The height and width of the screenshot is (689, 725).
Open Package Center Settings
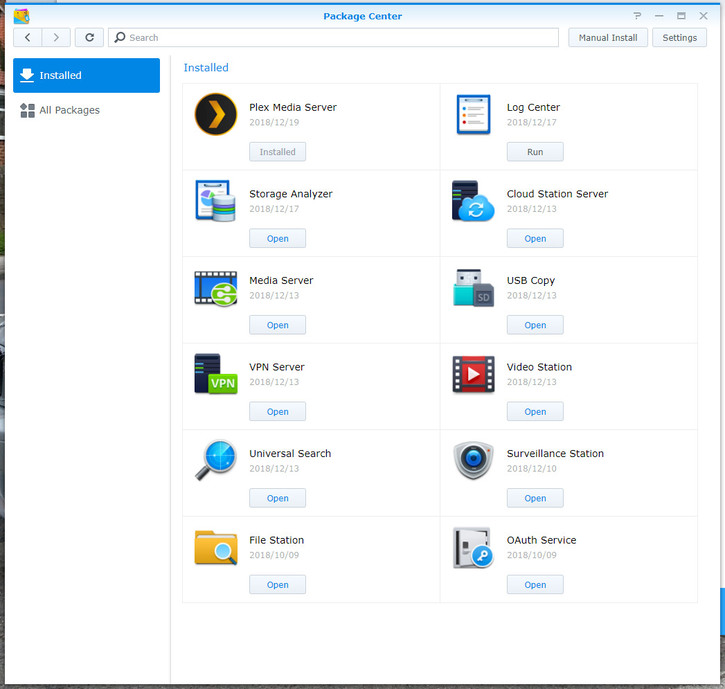tap(679, 37)
